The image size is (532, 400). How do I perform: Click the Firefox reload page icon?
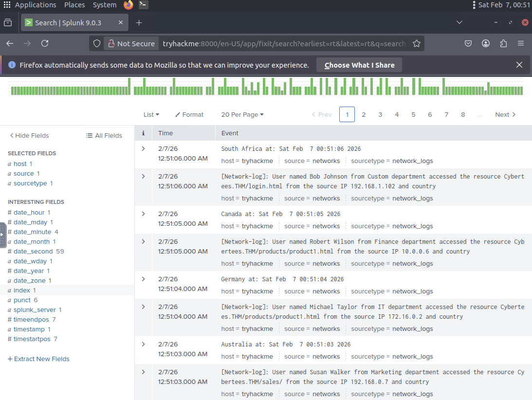[x=45, y=43]
